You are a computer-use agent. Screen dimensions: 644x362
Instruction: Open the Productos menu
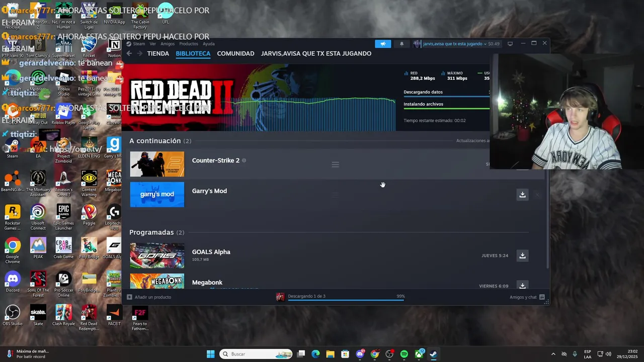coord(189,44)
